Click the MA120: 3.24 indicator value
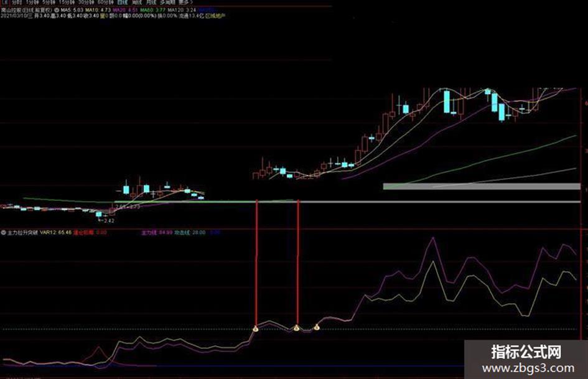 tap(182, 10)
